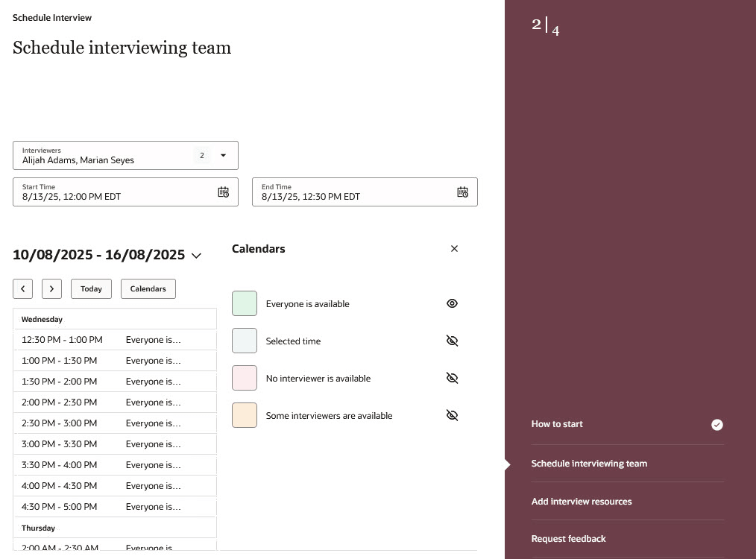The image size is (756, 559).
Task: Click the orange 'Some interviewers are available' swatch
Action: [x=245, y=415]
